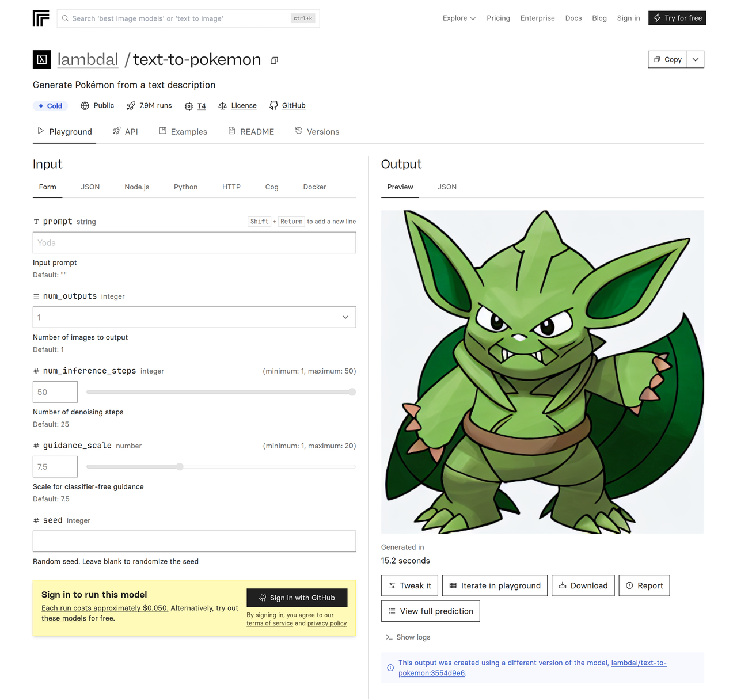The image size is (737, 700).
Task: Click the guidance_scale slider handle
Action: (180, 467)
